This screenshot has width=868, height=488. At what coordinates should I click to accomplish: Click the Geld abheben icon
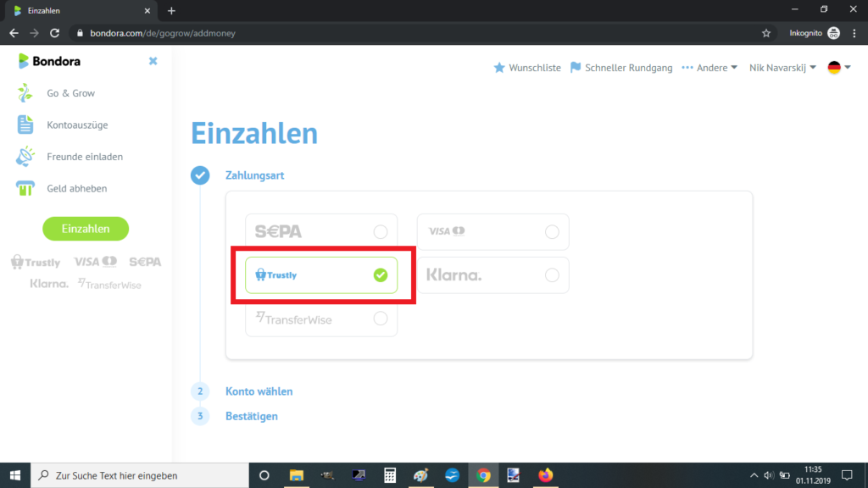(x=25, y=188)
